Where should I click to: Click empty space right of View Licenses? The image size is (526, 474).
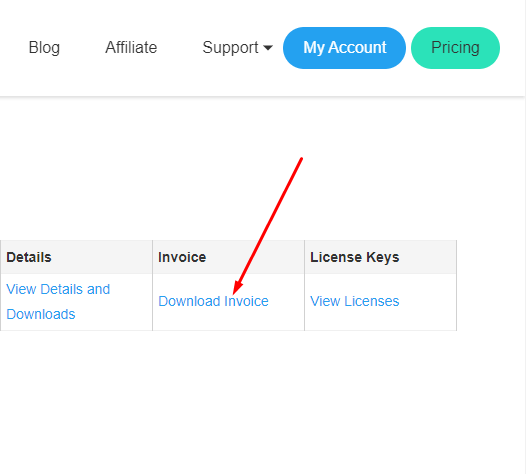point(428,302)
